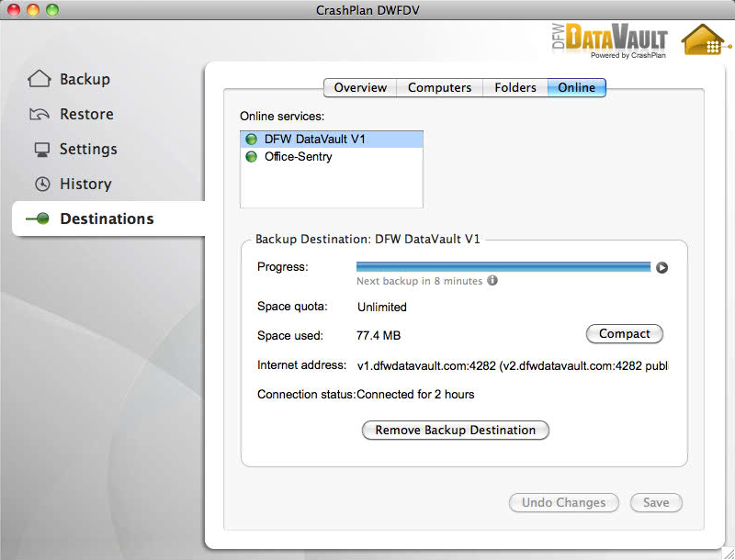735x560 pixels.
Task: Click the Compact button
Action: [x=625, y=334]
